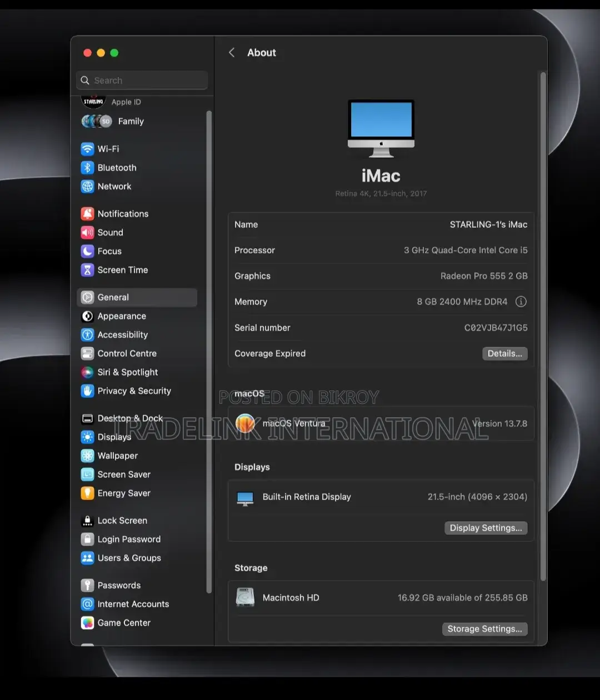Click the iMac computer image
Image resolution: width=600 pixels, height=700 pixels.
coord(381,129)
